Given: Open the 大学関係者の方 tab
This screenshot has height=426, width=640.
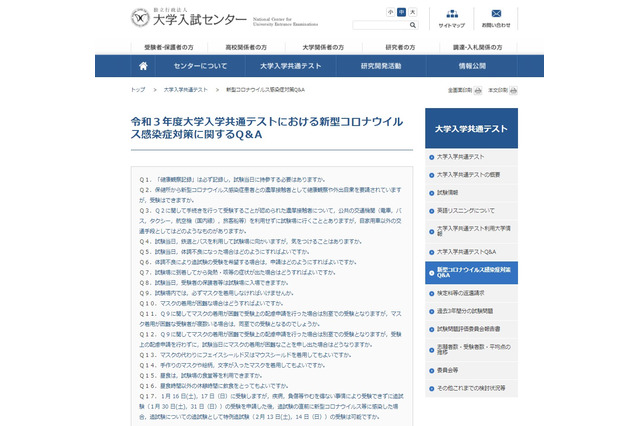Looking at the screenshot, I should (x=323, y=47).
